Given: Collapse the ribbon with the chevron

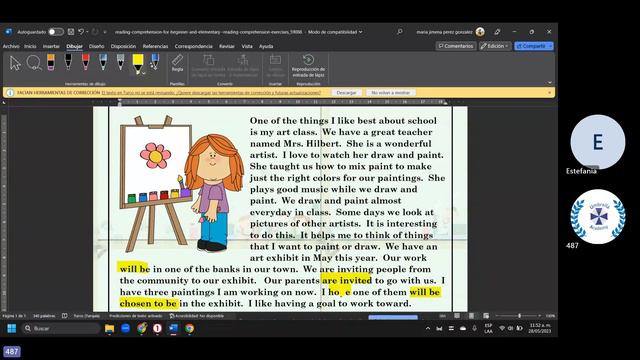Looking at the screenshot, I should tap(549, 82).
